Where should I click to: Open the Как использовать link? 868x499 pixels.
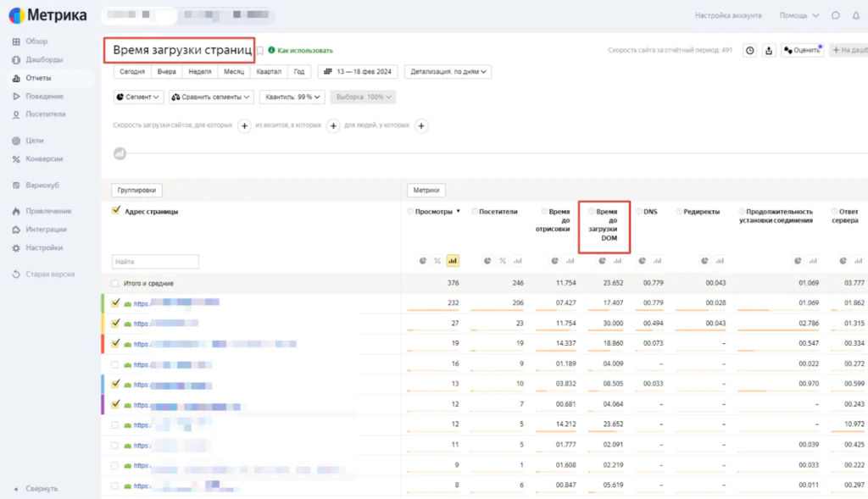304,51
